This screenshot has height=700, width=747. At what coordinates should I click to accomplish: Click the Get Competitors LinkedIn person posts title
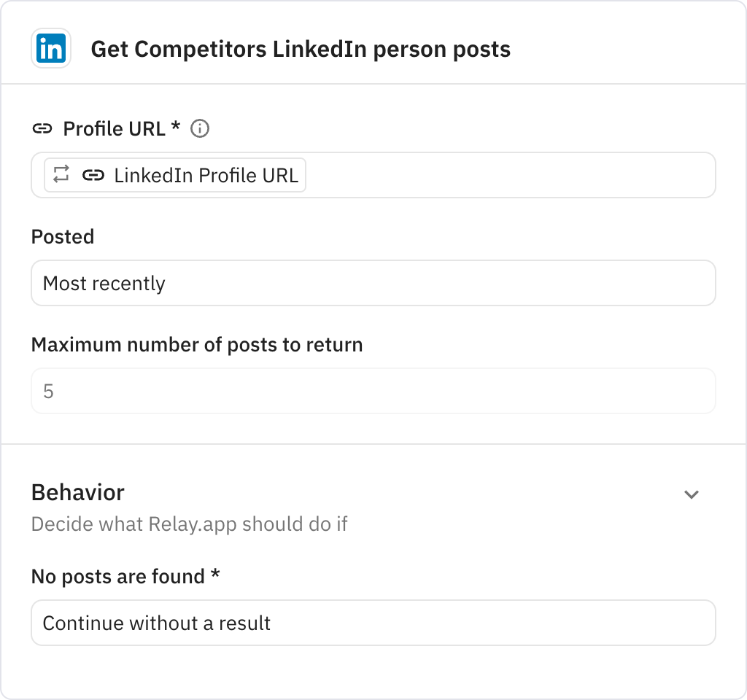point(301,50)
